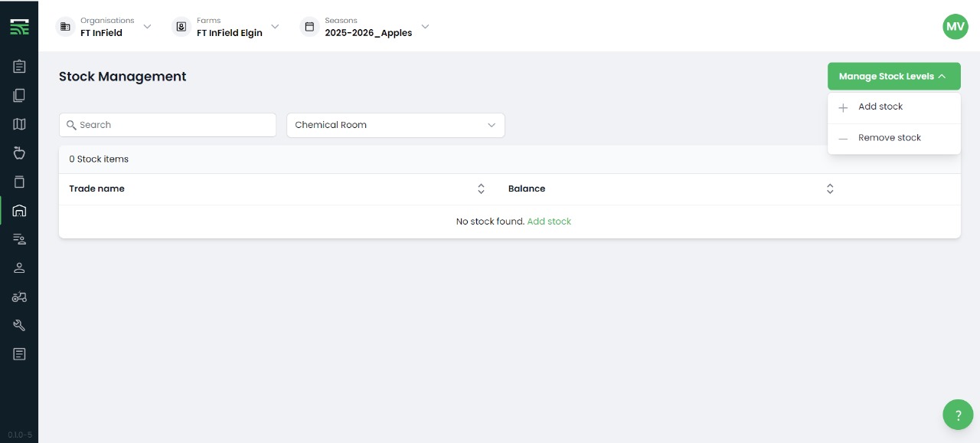The image size is (980, 443).
Task: Focus the Search input field
Action: [x=168, y=125]
